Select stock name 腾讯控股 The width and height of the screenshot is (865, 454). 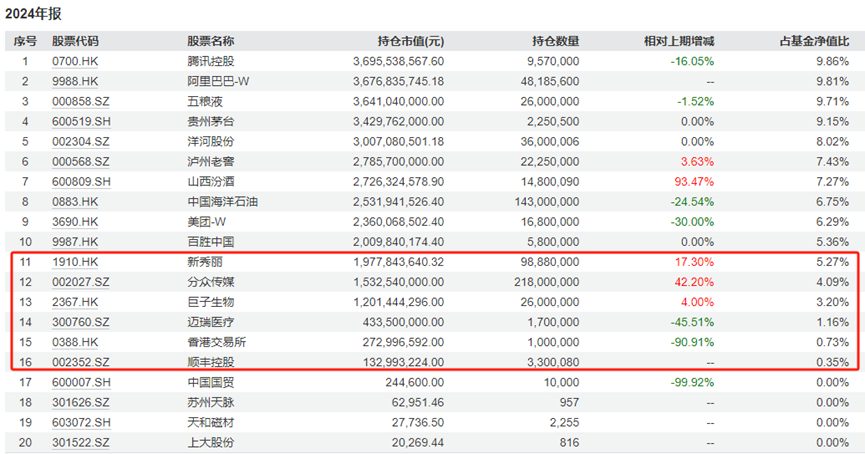[211, 61]
